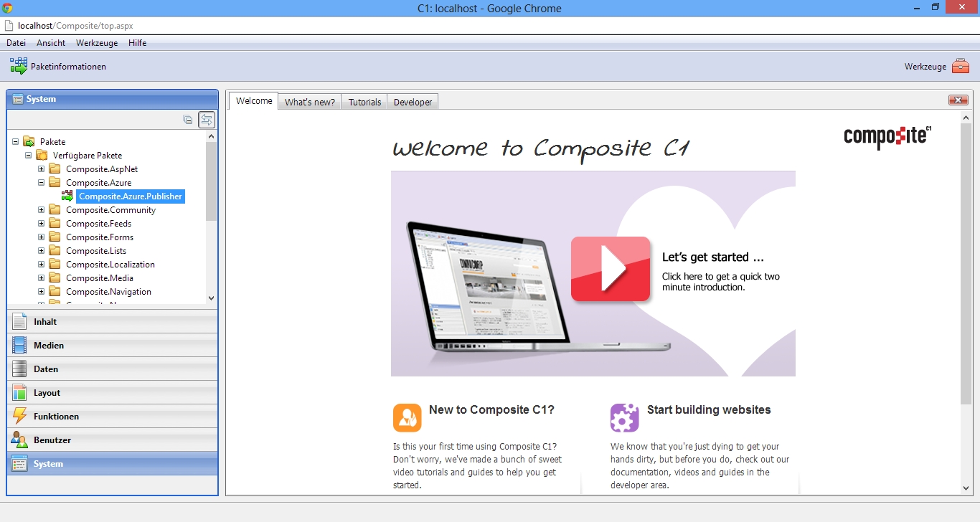Image resolution: width=980 pixels, height=522 pixels.
Task: Click the collapse-all tree icon
Action: 188,120
